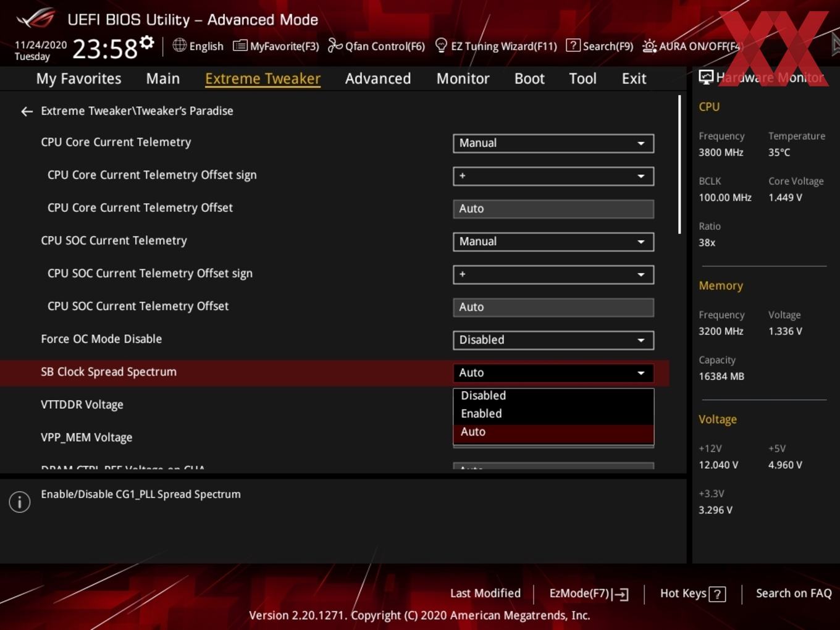This screenshot has height=630, width=840.
Task: Select Auto in spread spectrum list
Action: [553, 432]
